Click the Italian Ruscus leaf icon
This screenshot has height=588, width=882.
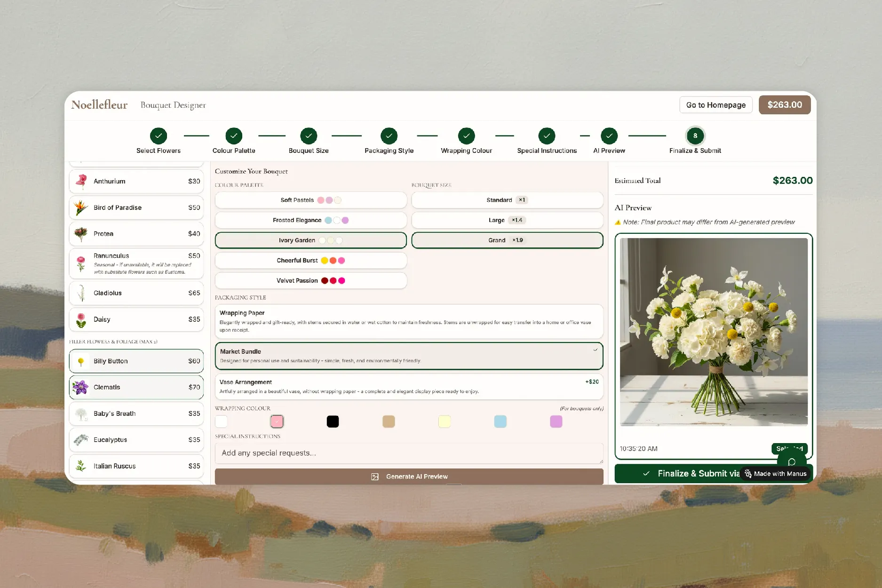coord(81,466)
